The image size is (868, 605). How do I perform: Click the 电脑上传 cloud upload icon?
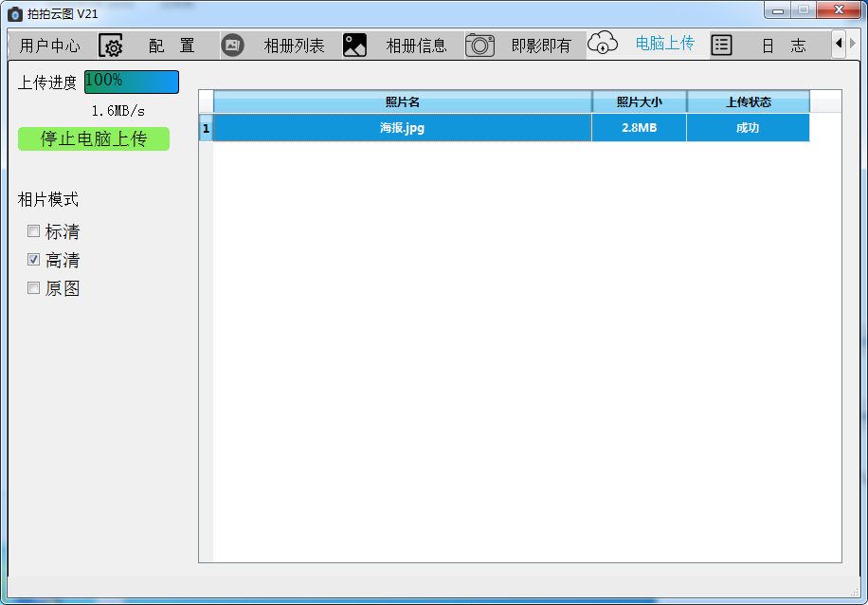(603, 44)
